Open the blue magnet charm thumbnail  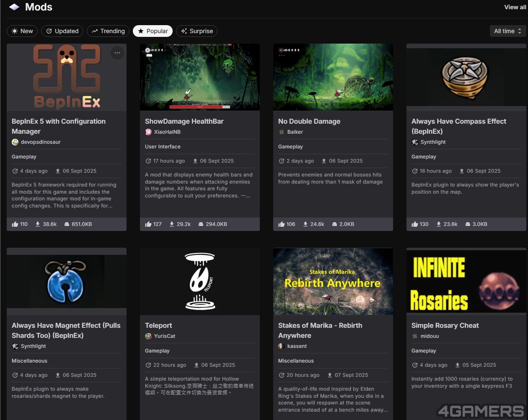pyautogui.click(x=67, y=281)
